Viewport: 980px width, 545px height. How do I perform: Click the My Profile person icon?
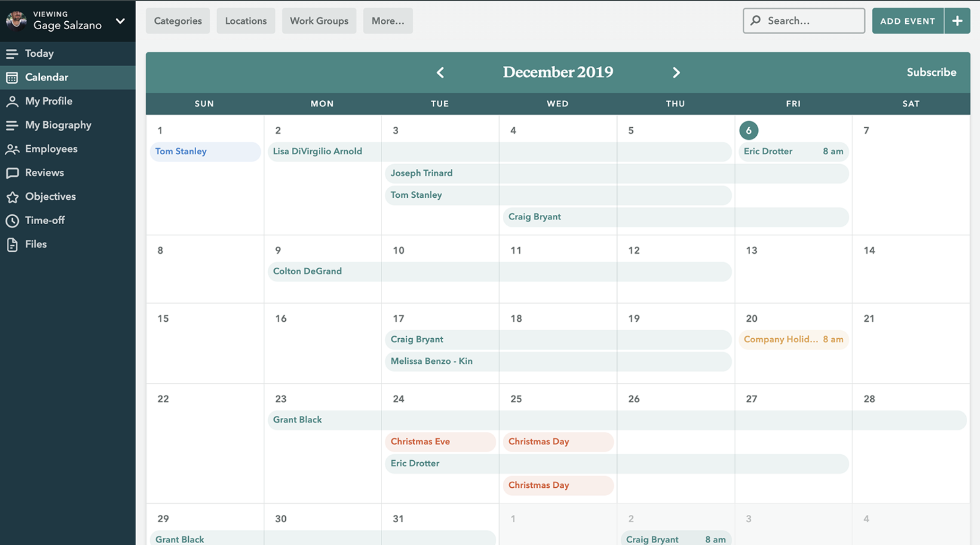tap(12, 101)
